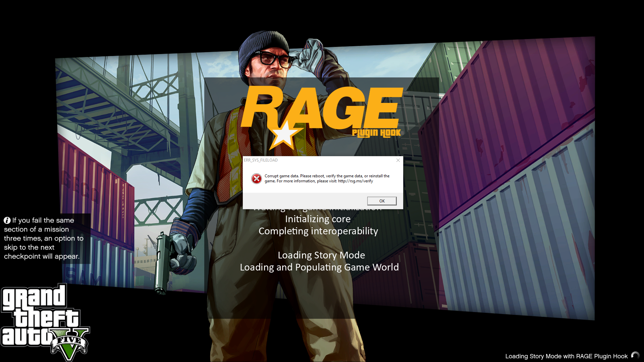Image resolution: width=644 pixels, height=362 pixels.
Task: Click the ERR_SYS_FILELOAD title bar text
Action: click(x=261, y=160)
